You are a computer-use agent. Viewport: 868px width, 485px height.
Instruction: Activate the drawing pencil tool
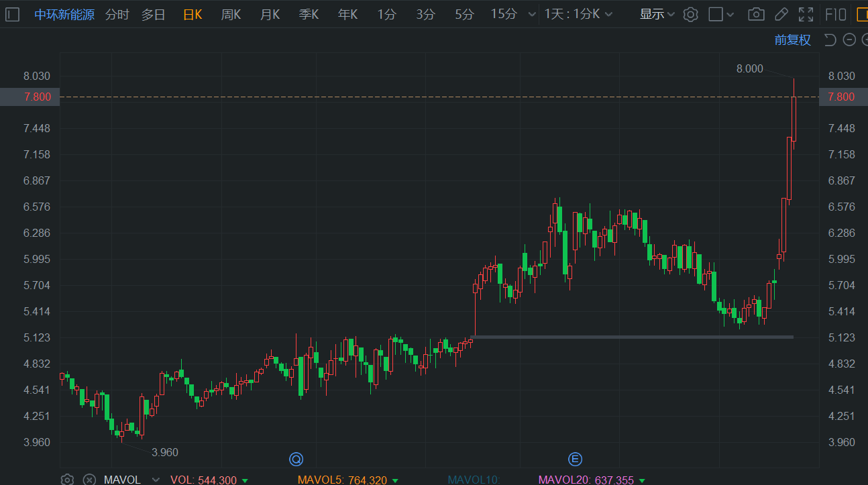pyautogui.click(x=781, y=14)
